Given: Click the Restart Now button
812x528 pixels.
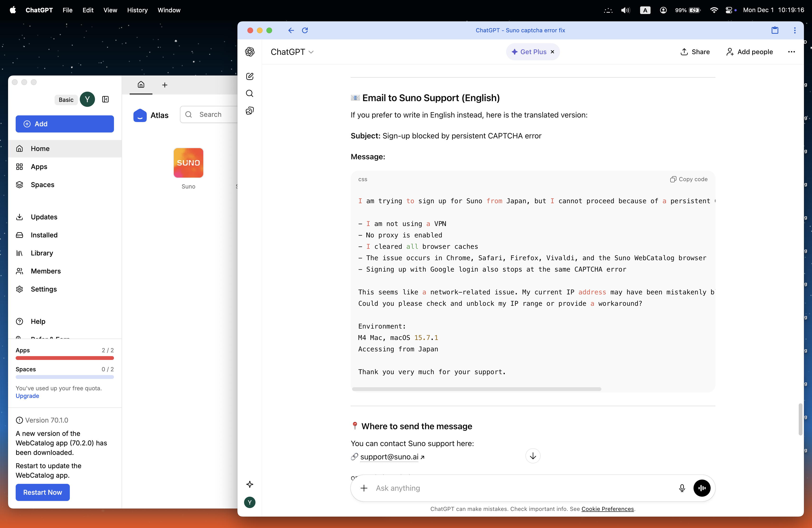Looking at the screenshot, I should coord(43,492).
